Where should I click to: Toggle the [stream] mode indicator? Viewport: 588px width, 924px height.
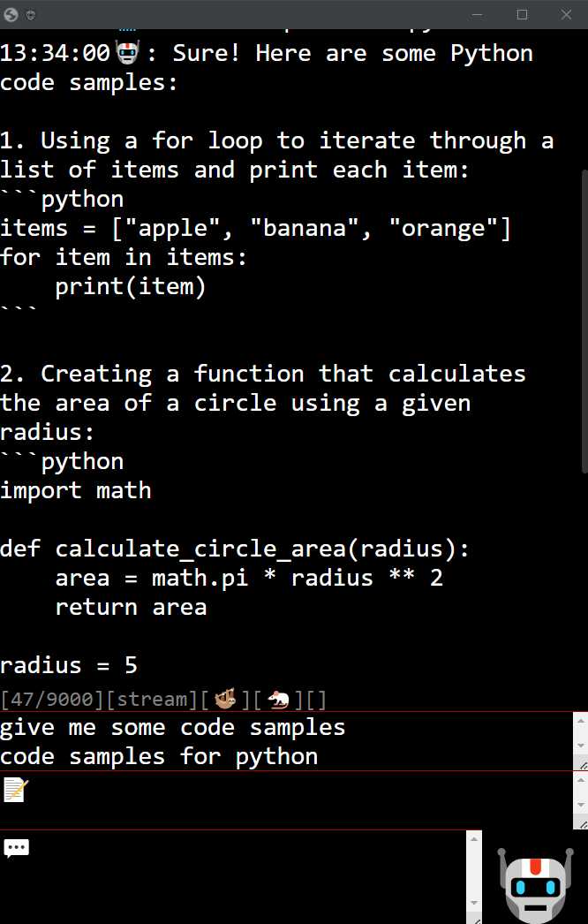click(152, 700)
